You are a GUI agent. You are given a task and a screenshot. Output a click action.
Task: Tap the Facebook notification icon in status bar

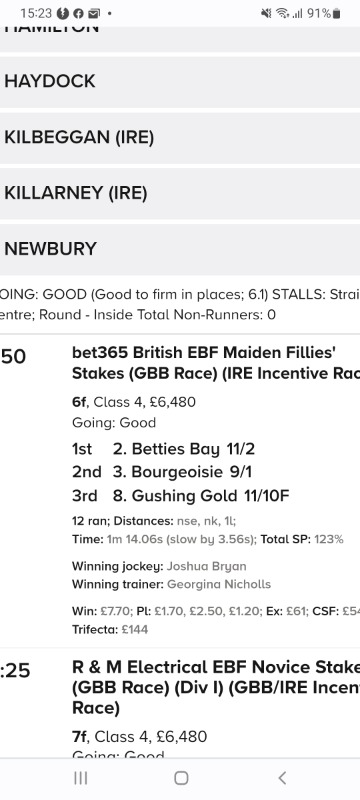click(78, 13)
